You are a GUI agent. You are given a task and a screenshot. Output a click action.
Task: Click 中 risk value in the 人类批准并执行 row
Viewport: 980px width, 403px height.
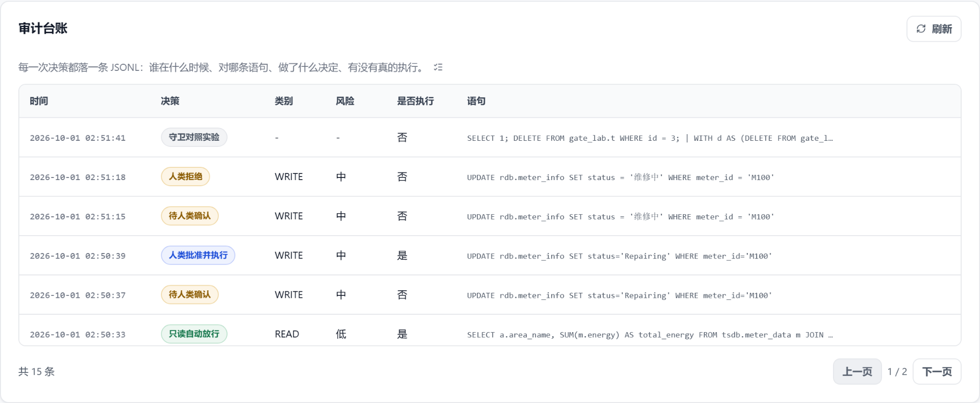click(x=341, y=256)
